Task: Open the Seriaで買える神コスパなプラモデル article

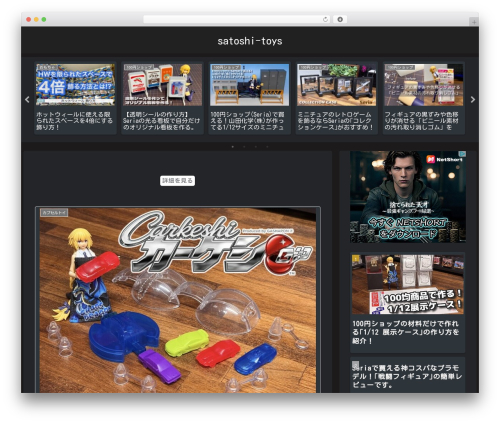Action: pos(408,376)
